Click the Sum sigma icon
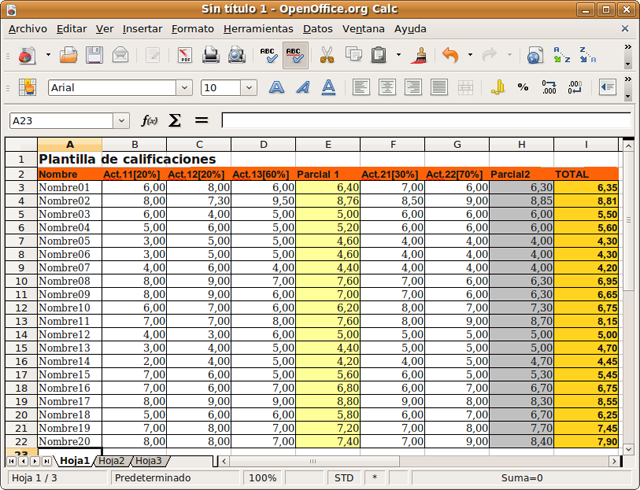Image resolution: width=640 pixels, height=490 pixels. pos(175,120)
